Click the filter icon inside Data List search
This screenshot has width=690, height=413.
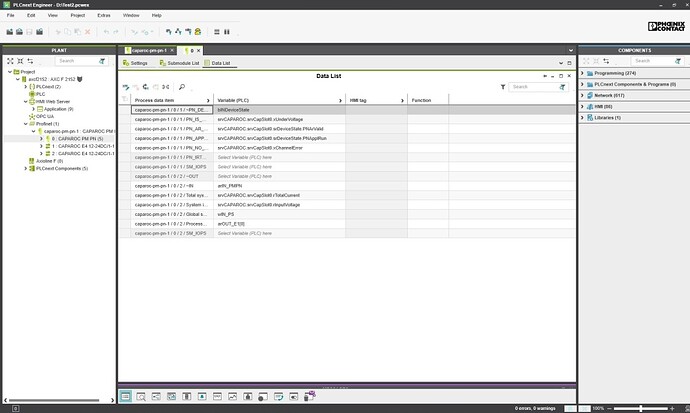[562, 87]
